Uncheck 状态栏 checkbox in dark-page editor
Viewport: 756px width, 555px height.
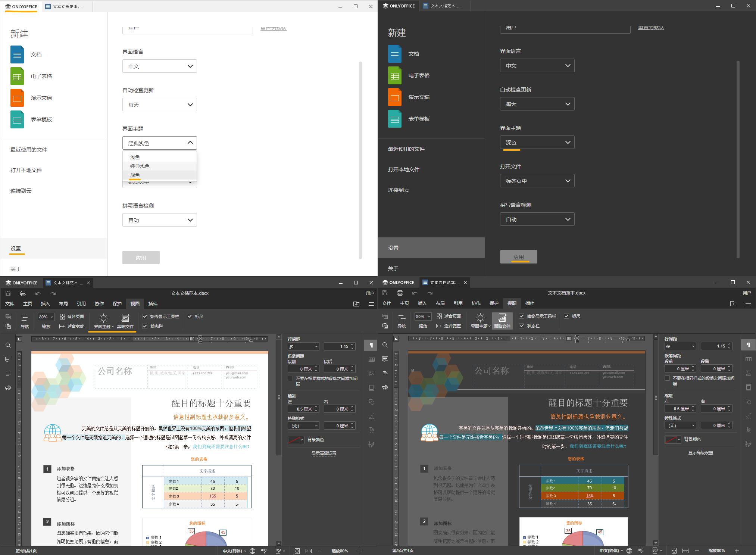tap(522, 326)
